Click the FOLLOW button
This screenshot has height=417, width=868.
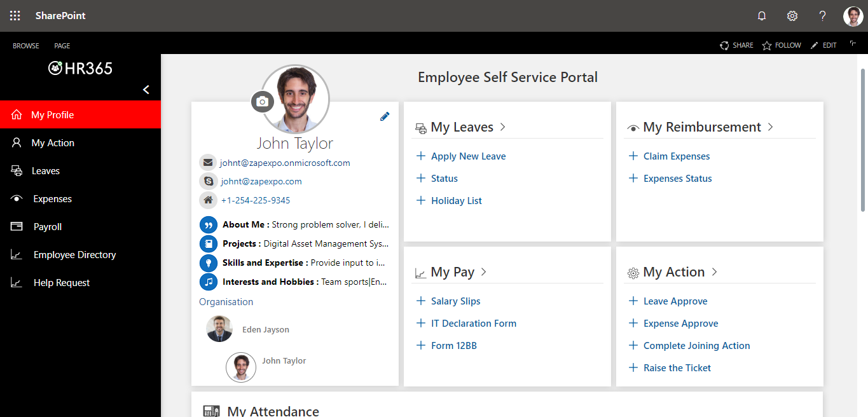point(782,46)
